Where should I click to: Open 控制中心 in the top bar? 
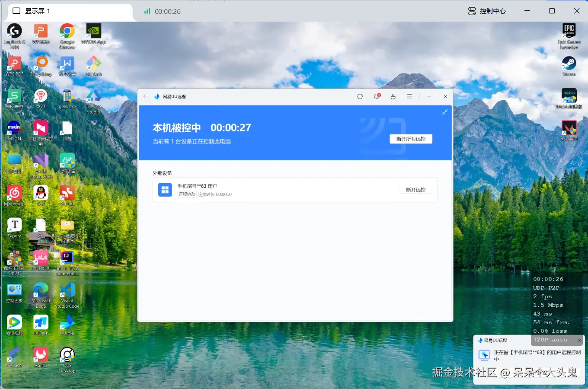[487, 11]
